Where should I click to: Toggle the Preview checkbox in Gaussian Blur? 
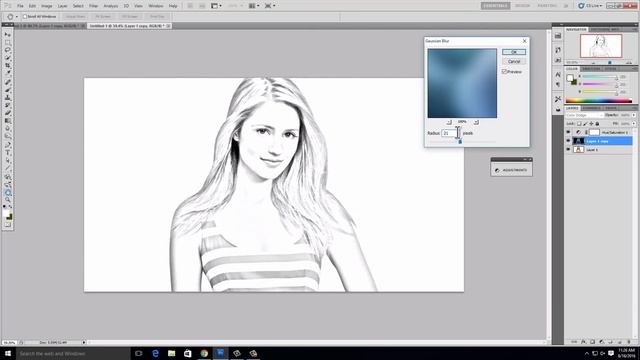tap(504, 71)
